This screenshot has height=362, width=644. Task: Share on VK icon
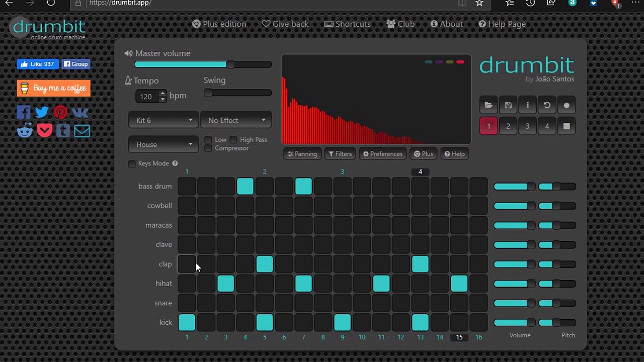(80, 112)
